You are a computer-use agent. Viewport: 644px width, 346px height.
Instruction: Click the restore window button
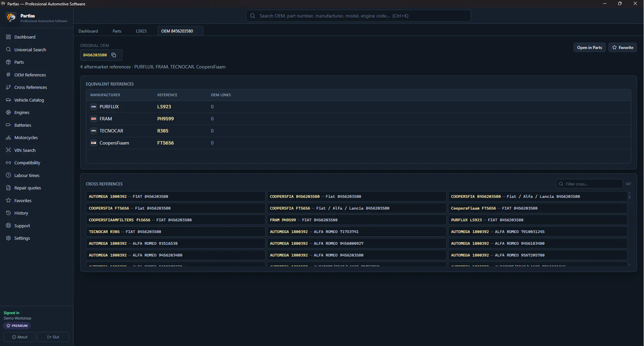tap(620, 4)
